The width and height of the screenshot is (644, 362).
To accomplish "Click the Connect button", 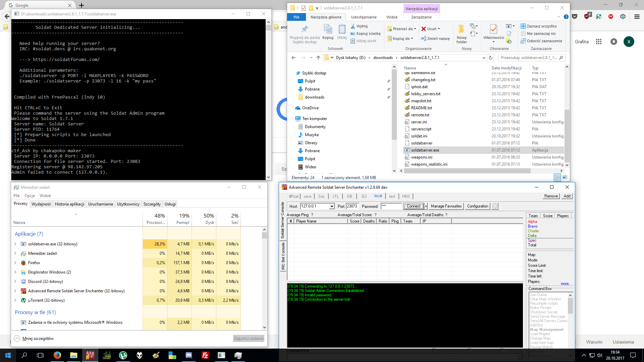I will 414,206.
